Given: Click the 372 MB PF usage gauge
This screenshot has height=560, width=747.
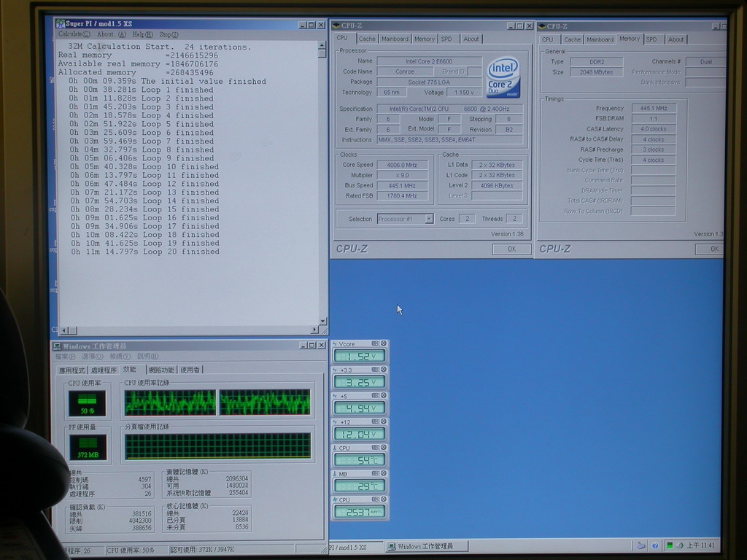Looking at the screenshot, I should [88, 447].
